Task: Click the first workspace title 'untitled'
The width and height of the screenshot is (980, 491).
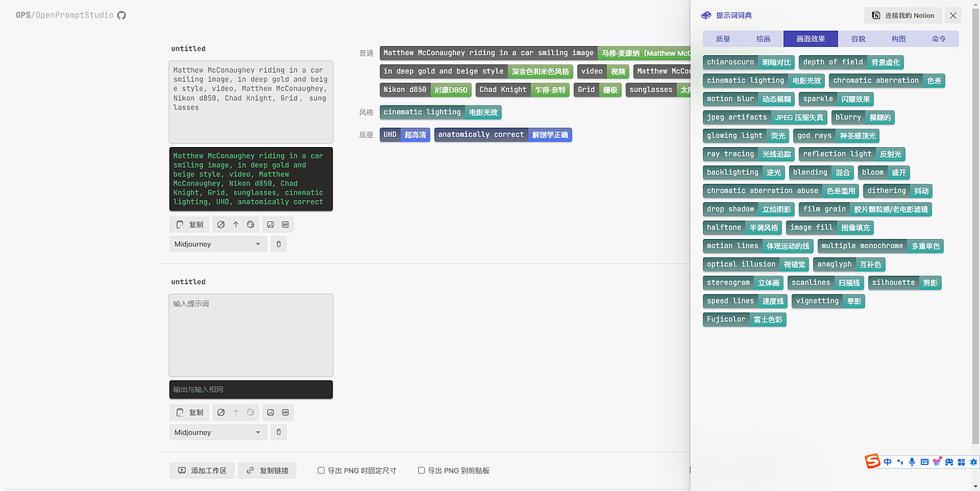Action: tap(188, 48)
